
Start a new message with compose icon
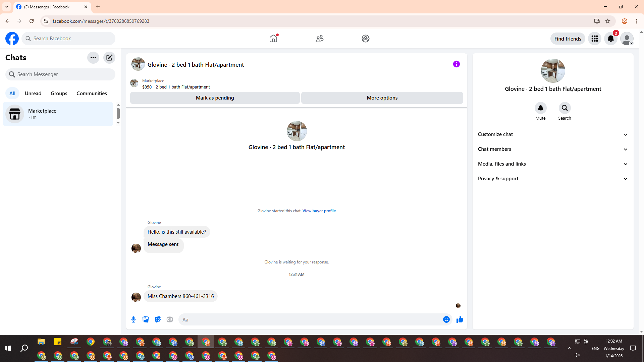tap(109, 58)
